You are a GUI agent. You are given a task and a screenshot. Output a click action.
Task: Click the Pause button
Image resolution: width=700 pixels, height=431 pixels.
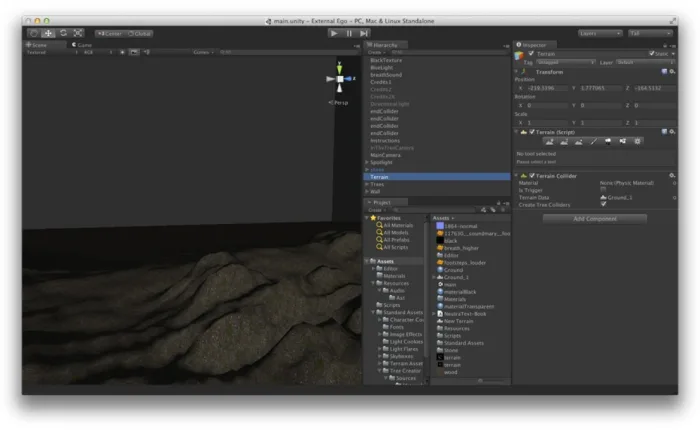(x=349, y=33)
